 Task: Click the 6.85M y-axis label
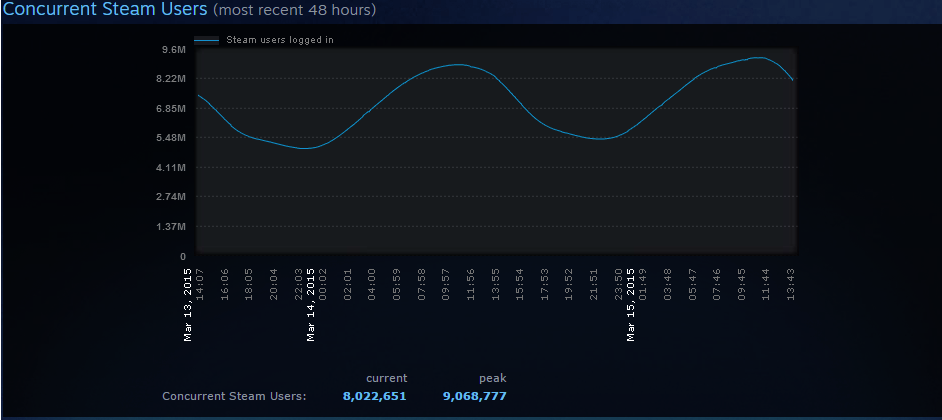point(172,108)
